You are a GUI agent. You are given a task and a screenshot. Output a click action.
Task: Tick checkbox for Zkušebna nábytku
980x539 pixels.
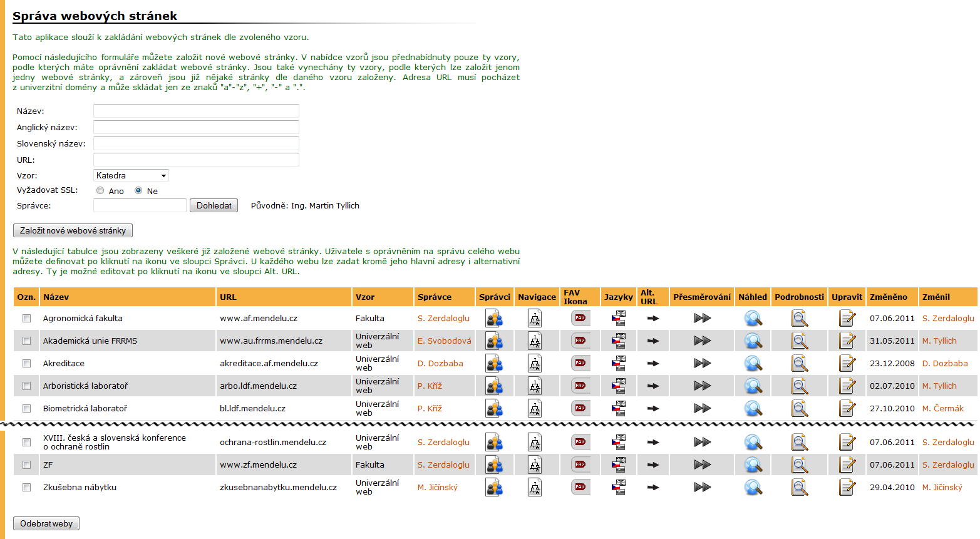point(26,488)
